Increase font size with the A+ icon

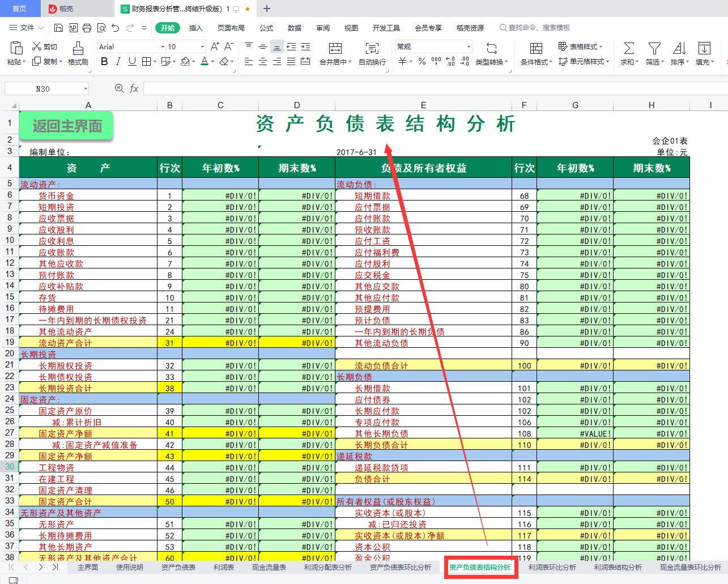(x=215, y=46)
